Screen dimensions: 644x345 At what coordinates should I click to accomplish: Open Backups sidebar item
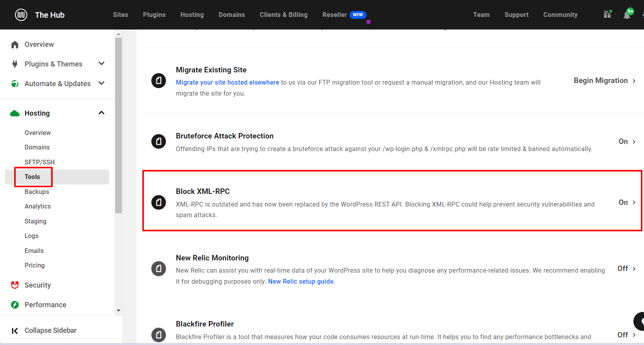pyautogui.click(x=37, y=192)
